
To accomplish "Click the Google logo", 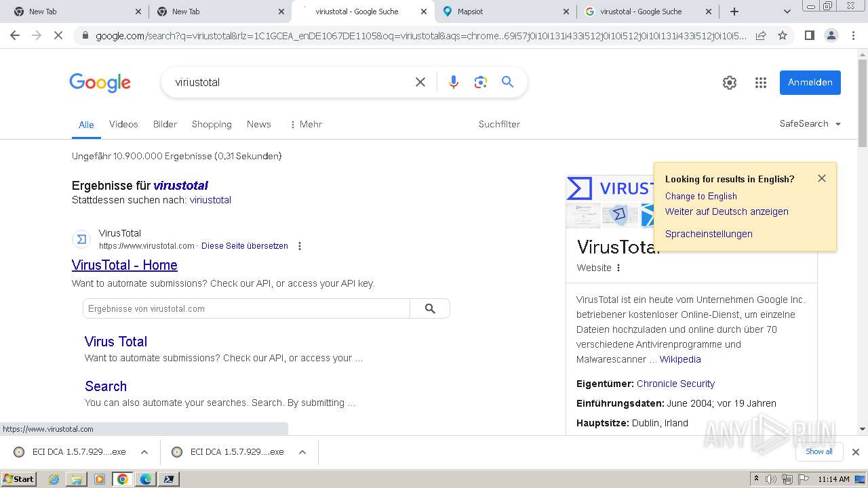I will [x=100, y=83].
